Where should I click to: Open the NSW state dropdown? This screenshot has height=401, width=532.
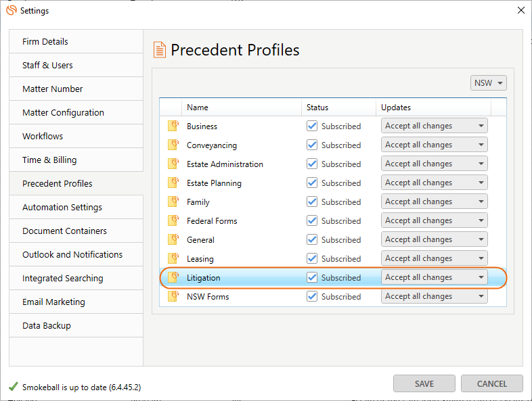click(x=488, y=83)
